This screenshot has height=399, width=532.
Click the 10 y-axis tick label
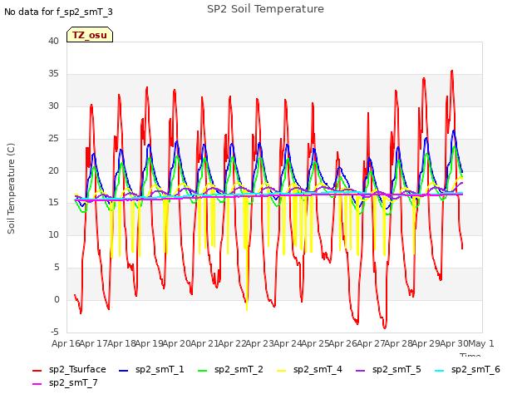tap(53, 235)
